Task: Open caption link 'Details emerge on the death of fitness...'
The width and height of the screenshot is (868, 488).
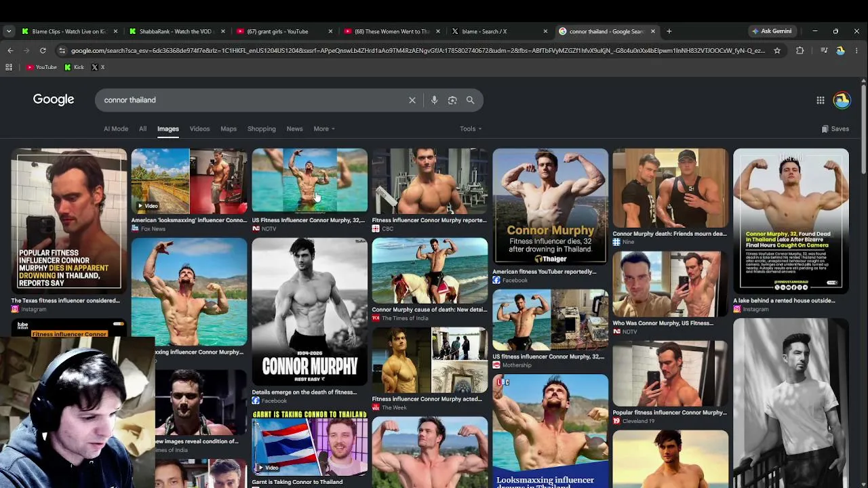Action: tap(304, 392)
